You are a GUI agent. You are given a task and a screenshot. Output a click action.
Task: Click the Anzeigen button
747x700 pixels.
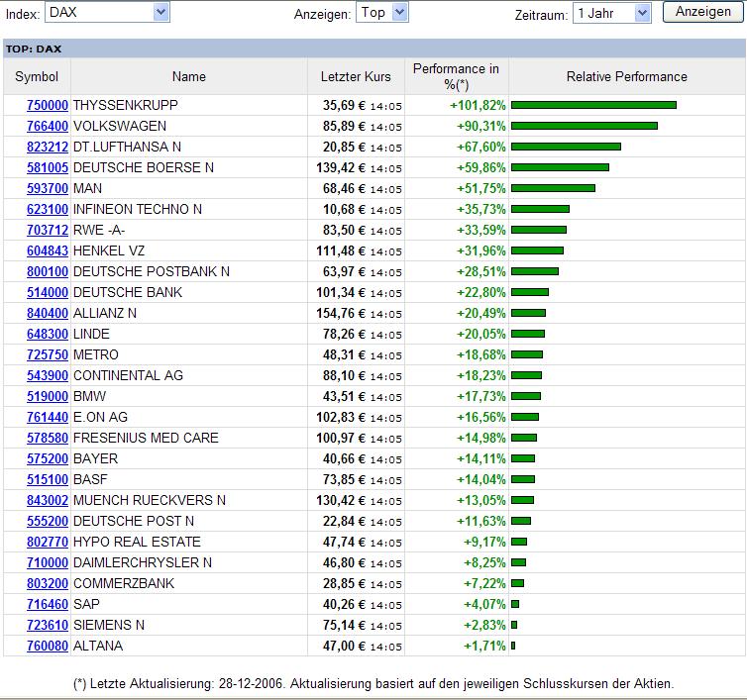702,12
